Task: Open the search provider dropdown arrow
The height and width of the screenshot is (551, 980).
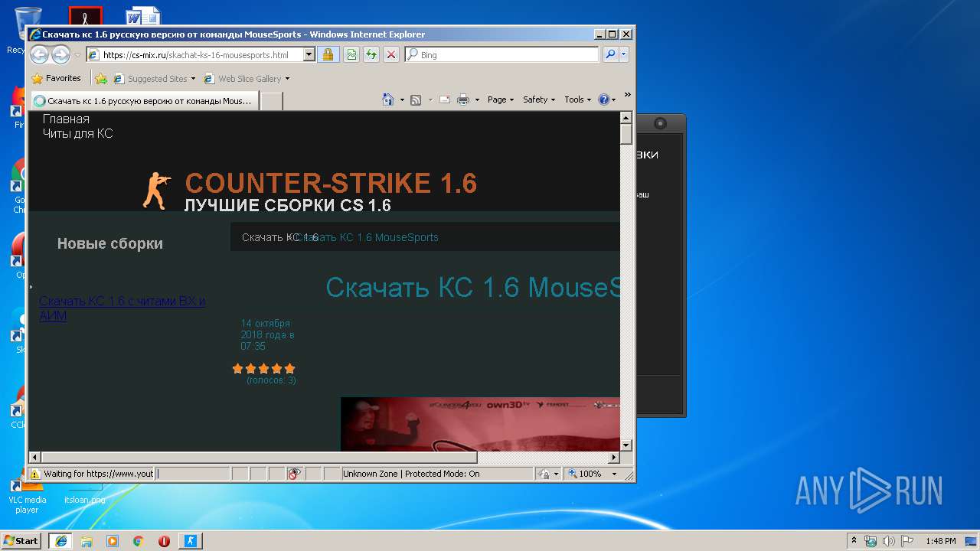Action: (624, 55)
